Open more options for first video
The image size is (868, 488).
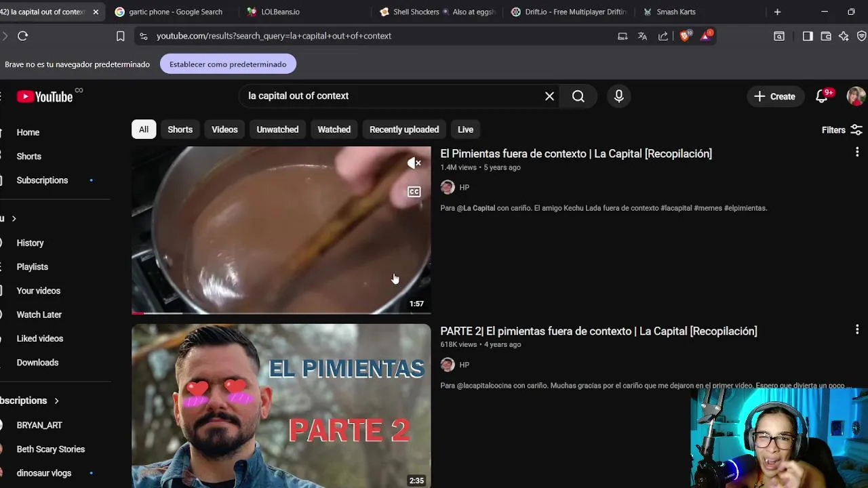pyautogui.click(x=857, y=152)
